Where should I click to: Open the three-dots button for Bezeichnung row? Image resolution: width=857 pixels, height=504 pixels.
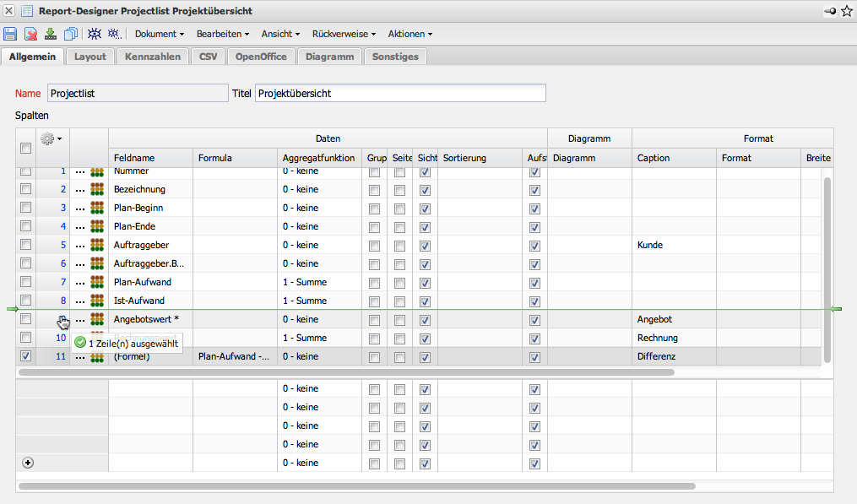coord(80,189)
